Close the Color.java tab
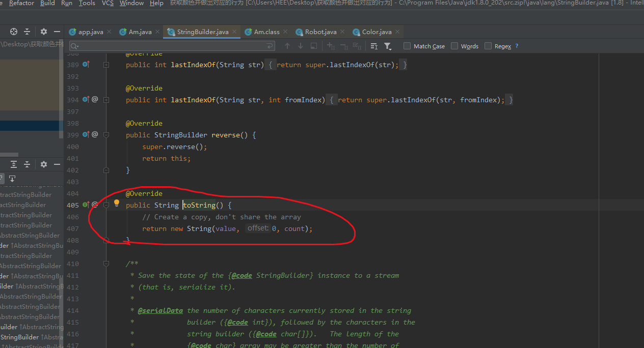 pos(396,32)
